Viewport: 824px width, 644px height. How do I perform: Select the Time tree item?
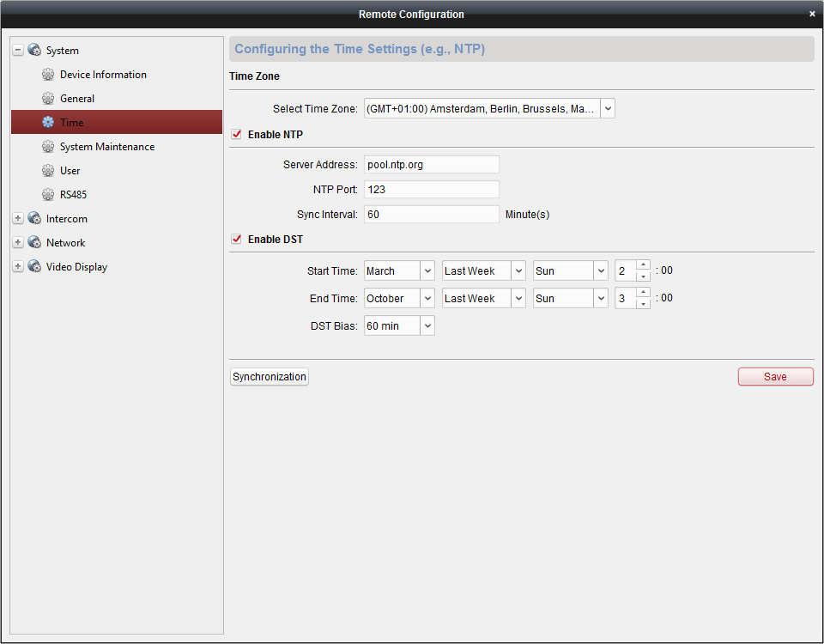point(117,122)
